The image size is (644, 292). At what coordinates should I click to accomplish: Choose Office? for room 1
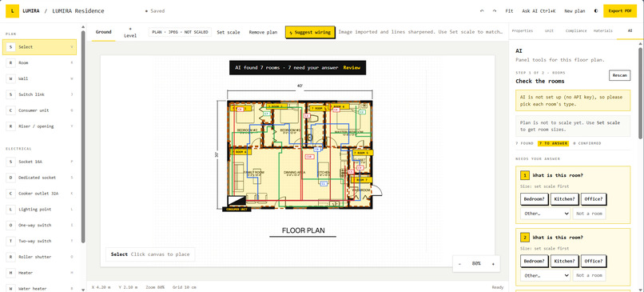594,199
